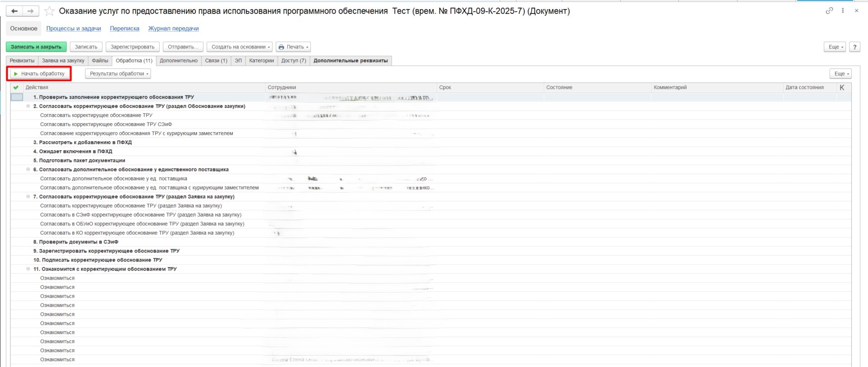This screenshot has height=367, width=868.
Task: Switch to the Реквизиты tab
Action: pyautogui.click(x=22, y=61)
